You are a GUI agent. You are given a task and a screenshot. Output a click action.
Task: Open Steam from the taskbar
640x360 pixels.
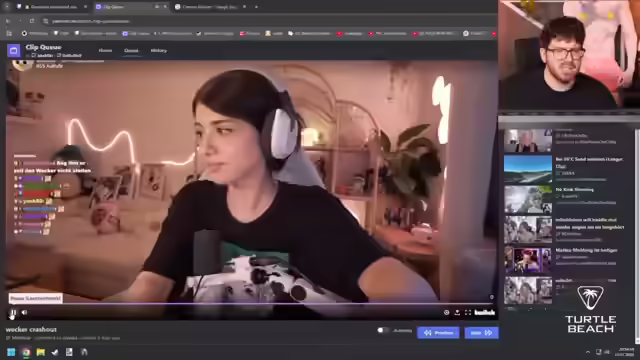click(55, 352)
